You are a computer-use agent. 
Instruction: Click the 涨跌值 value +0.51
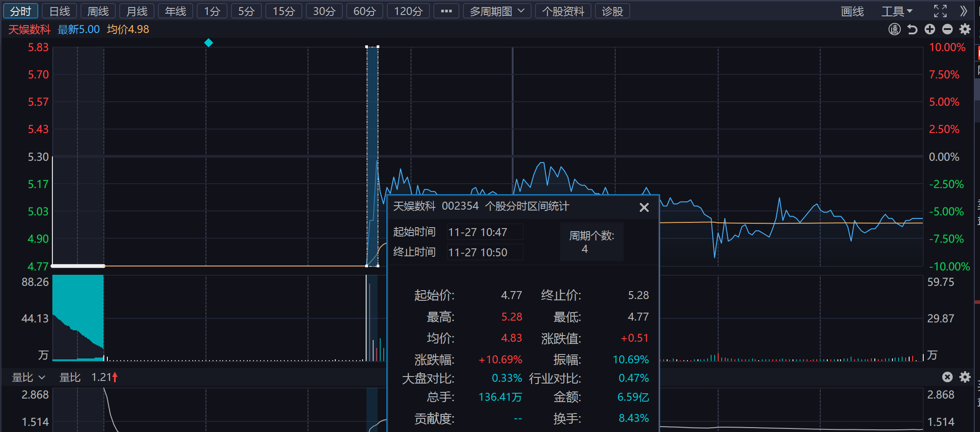(x=635, y=338)
